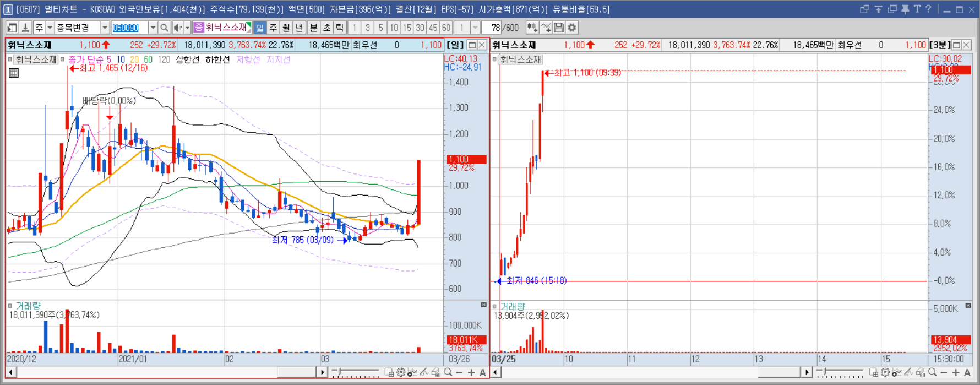Maximize the daily chart pane

point(472,45)
